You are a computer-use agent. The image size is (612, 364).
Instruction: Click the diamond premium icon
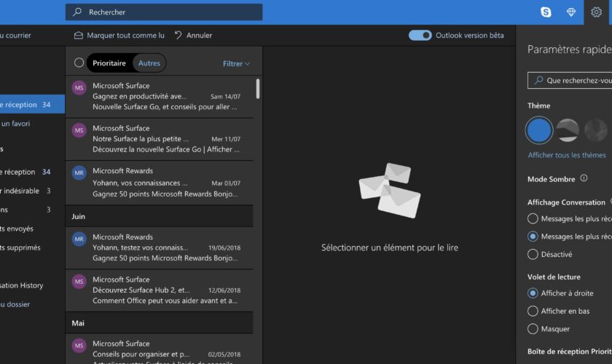coord(570,12)
